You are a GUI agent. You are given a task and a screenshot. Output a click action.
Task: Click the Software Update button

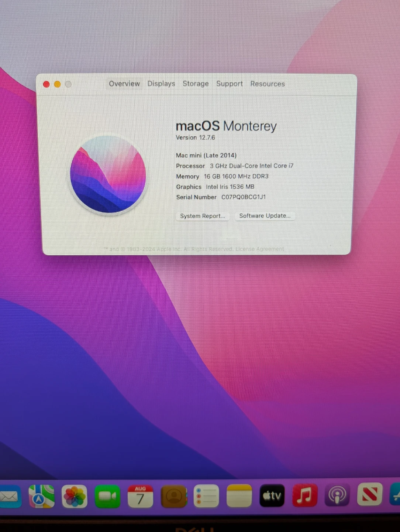point(265,216)
